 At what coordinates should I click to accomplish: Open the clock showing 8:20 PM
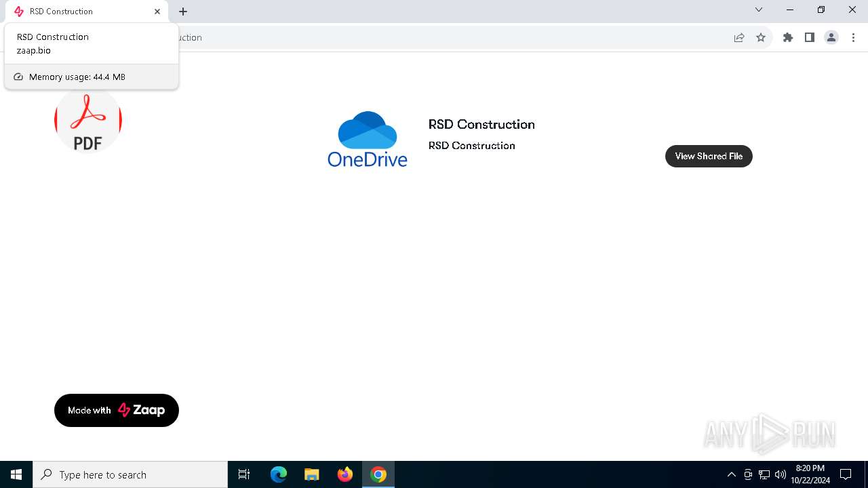[x=810, y=474]
